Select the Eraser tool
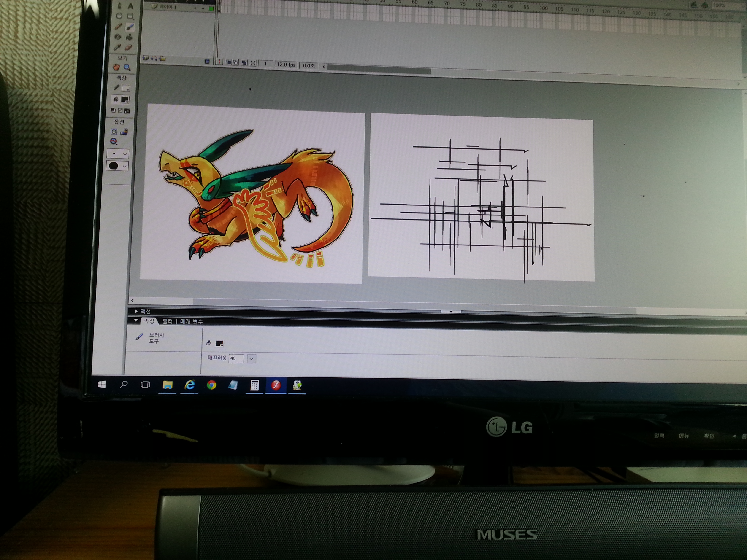This screenshot has width=747, height=560. [128, 48]
